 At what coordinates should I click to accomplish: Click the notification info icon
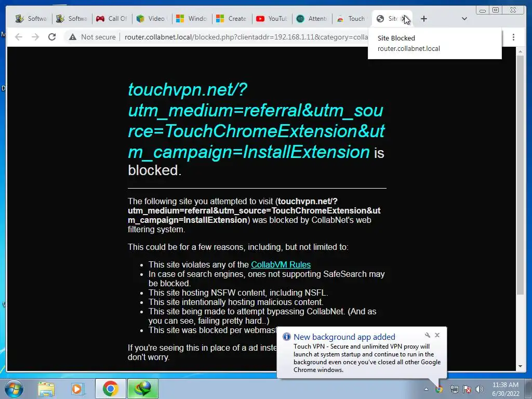point(287,337)
